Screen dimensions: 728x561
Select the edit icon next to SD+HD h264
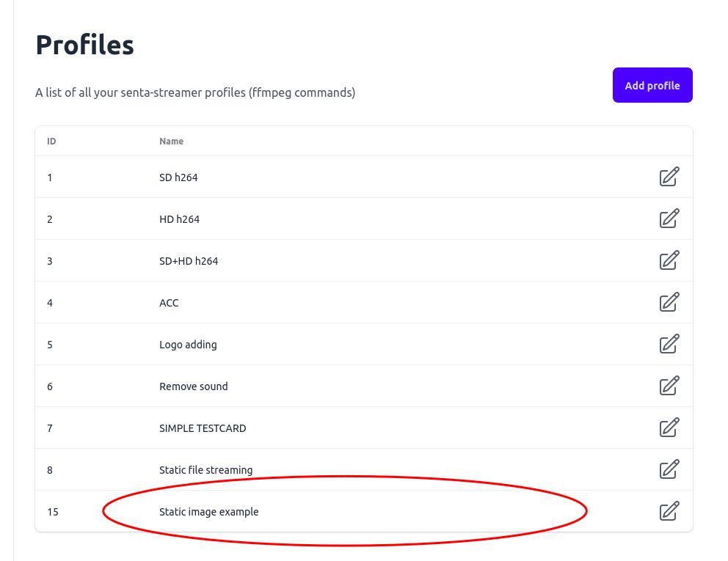(x=669, y=260)
